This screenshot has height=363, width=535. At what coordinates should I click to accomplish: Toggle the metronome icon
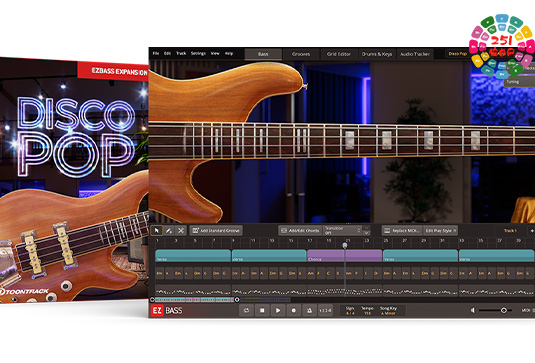point(309,310)
